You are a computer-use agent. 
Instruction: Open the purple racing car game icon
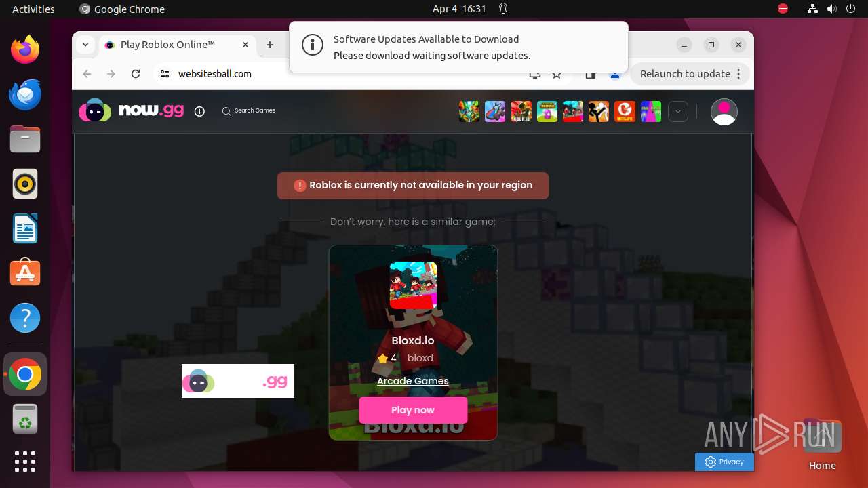(495, 111)
